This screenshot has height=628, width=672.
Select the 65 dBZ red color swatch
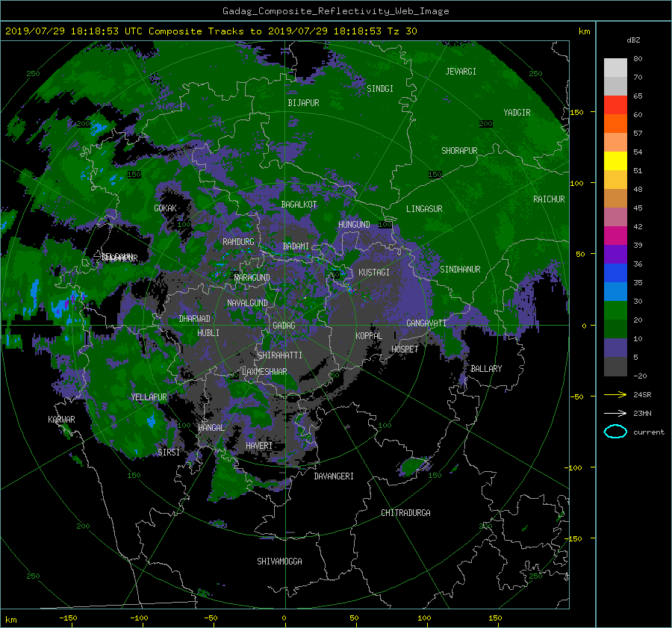coord(615,105)
